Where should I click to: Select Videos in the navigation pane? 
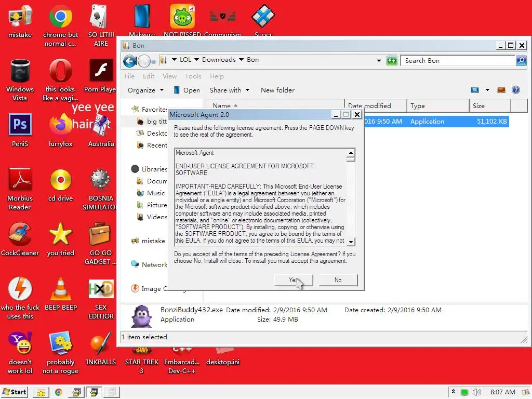point(151,217)
